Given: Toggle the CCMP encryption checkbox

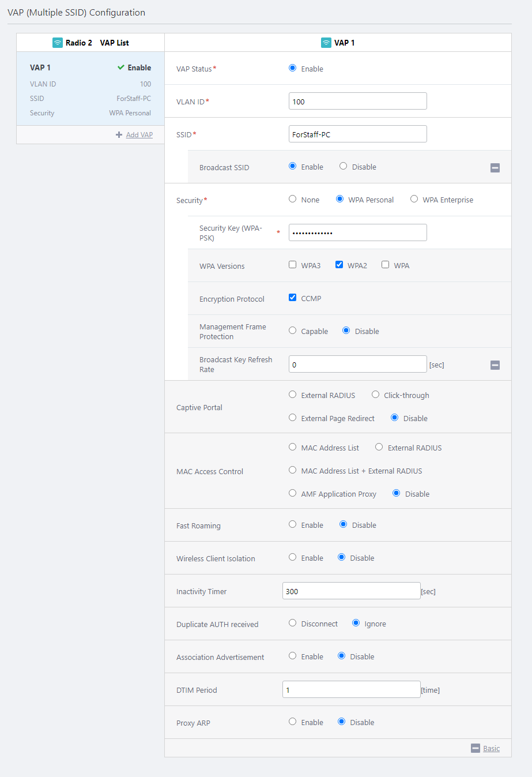Looking at the screenshot, I should point(293,298).
